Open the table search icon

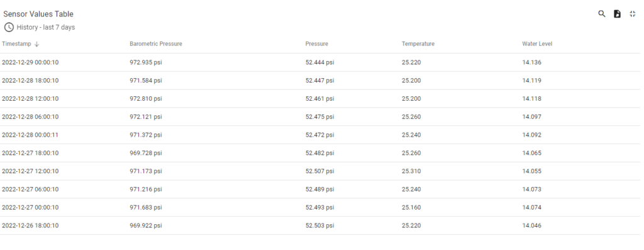pos(602,14)
